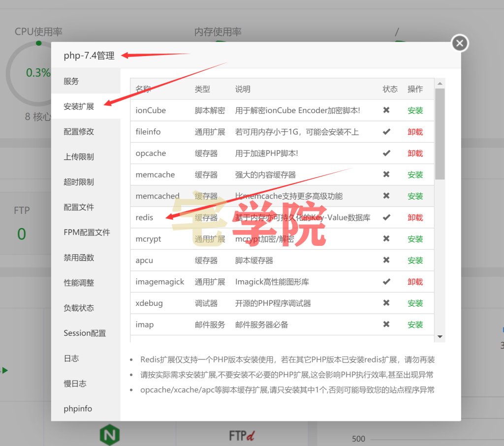Click the opcache installed checkmark icon
This screenshot has width=504, height=446.
(386, 153)
